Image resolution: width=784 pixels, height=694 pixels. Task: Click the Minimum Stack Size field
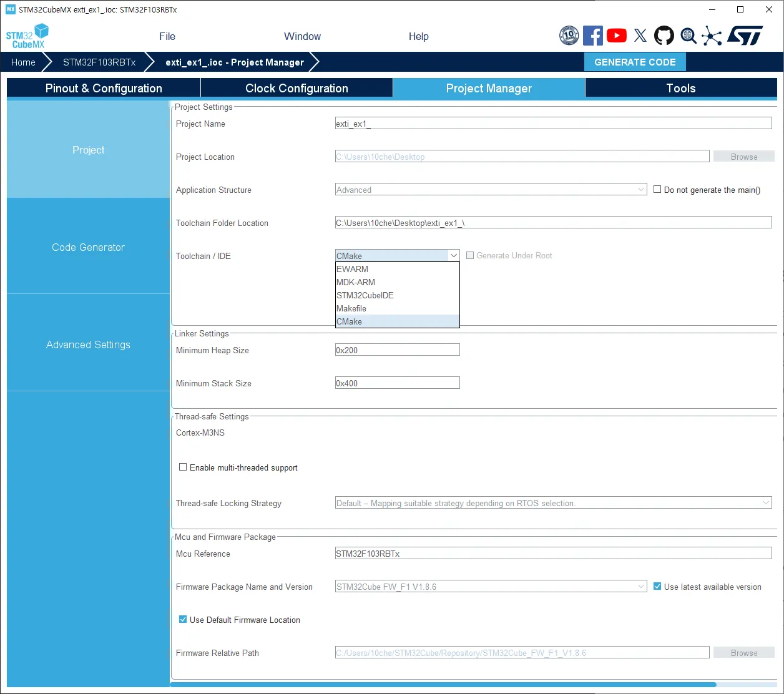pyautogui.click(x=397, y=383)
